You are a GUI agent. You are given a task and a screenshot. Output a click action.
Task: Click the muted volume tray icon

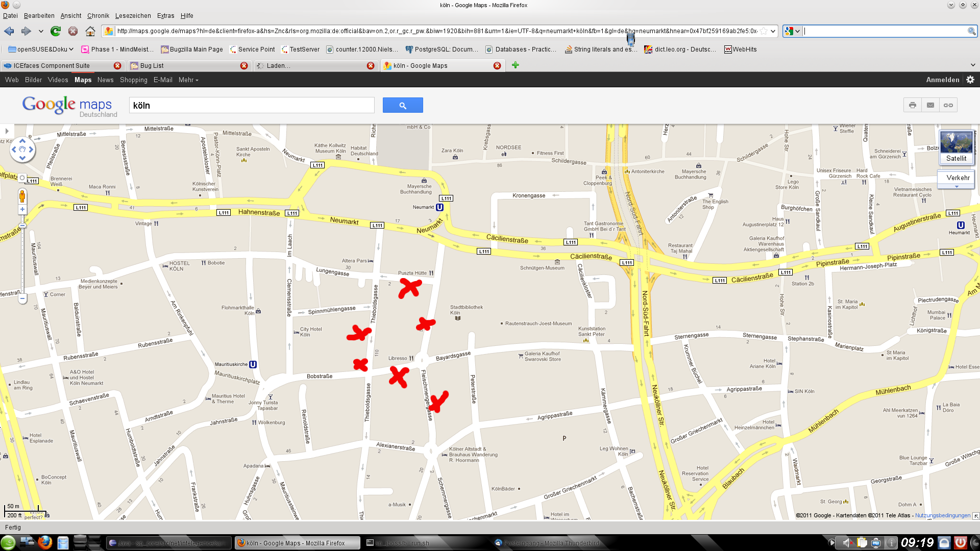click(847, 543)
